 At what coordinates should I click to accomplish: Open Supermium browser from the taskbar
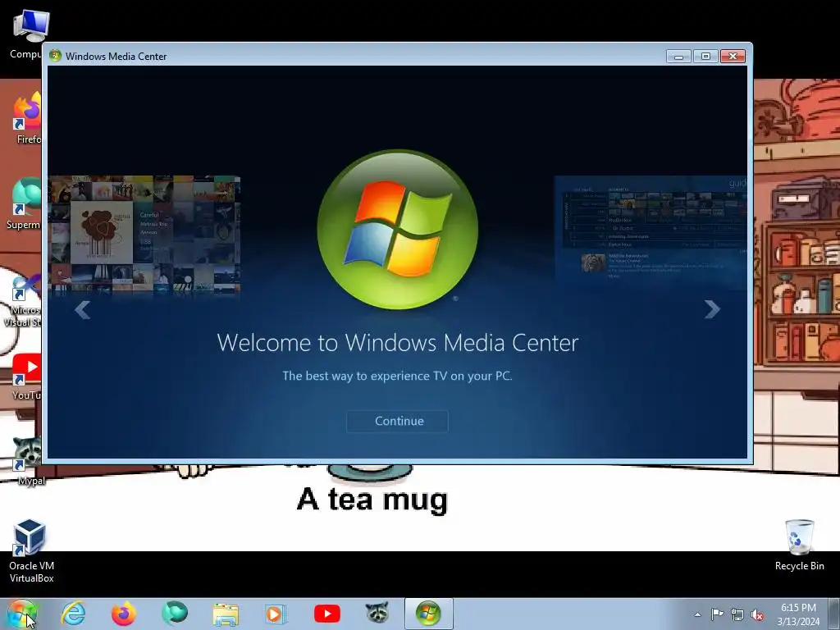pyautogui.click(x=175, y=613)
